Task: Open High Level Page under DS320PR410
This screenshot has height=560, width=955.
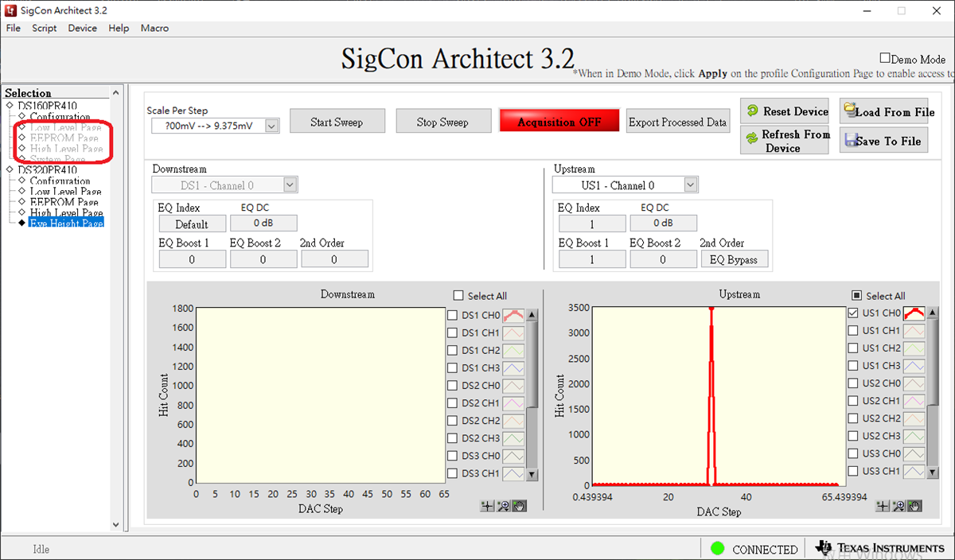Action: 66,212
